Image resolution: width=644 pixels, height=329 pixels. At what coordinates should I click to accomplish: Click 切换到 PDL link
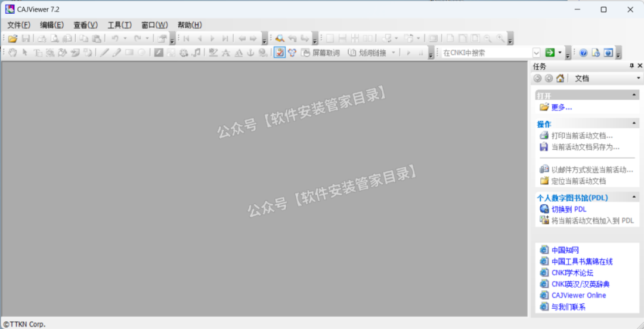coord(569,210)
